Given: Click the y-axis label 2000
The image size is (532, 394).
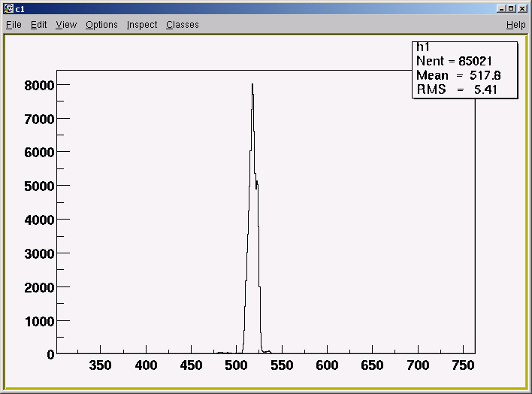Looking at the screenshot, I should [x=39, y=288].
